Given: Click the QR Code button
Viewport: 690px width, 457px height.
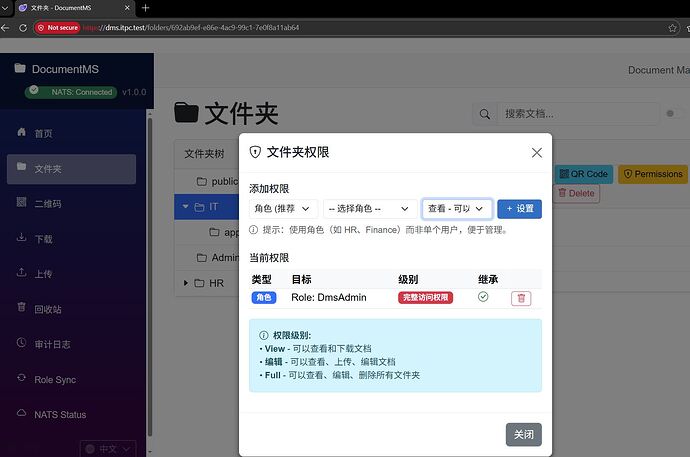Looking at the screenshot, I should click(583, 174).
